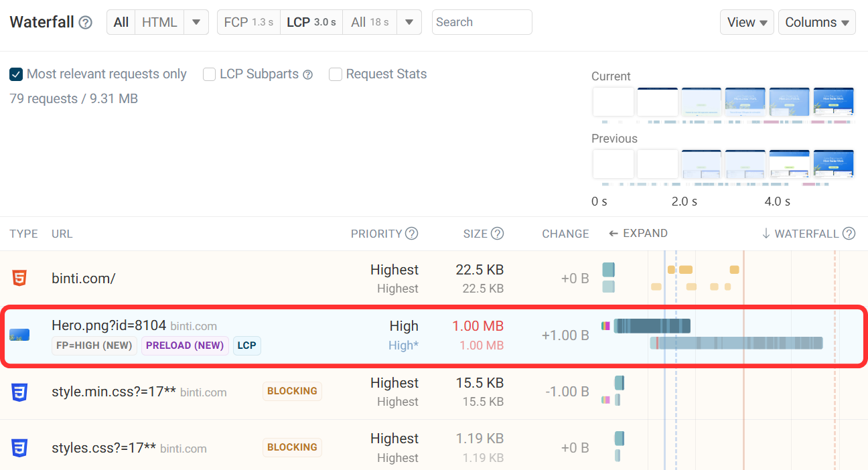The height and width of the screenshot is (470, 868).
Task: Click the Priority column help icon
Action: point(413,233)
